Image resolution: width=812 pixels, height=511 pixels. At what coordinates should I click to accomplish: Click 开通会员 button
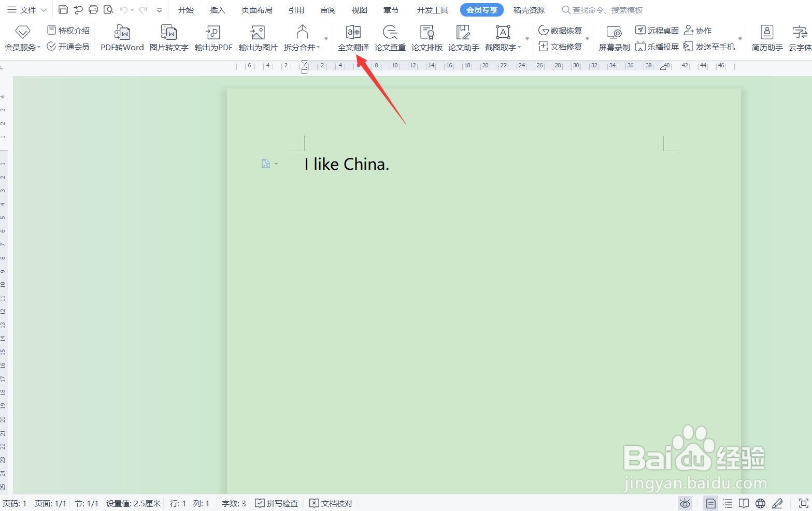pyautogui.click(x=68, y=47)
